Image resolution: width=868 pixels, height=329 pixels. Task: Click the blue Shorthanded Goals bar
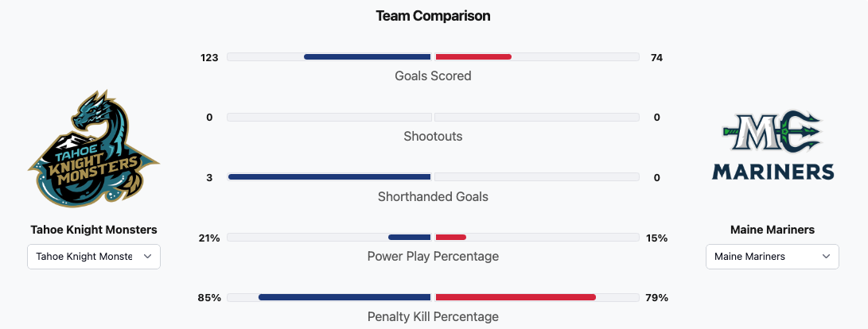pos(329,177)
